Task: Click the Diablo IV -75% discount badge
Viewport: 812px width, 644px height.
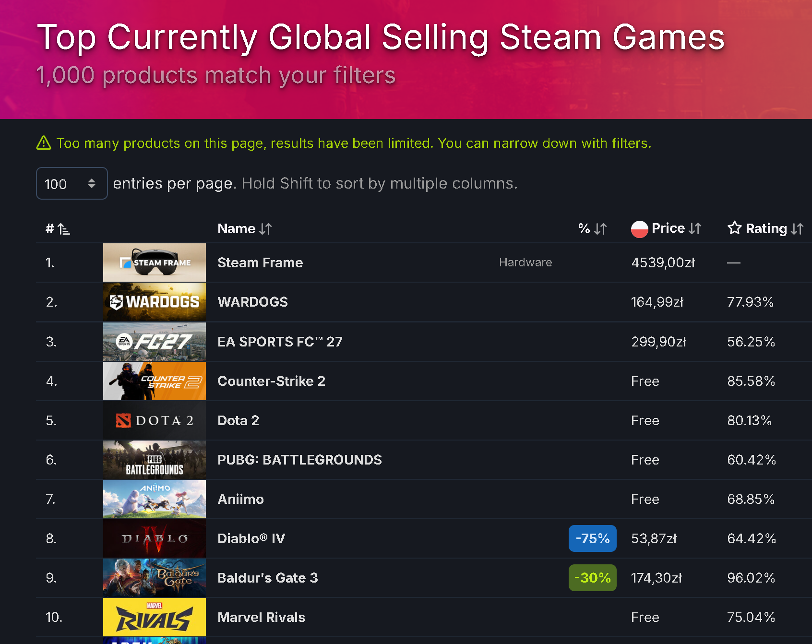Action: coord(593,538)
